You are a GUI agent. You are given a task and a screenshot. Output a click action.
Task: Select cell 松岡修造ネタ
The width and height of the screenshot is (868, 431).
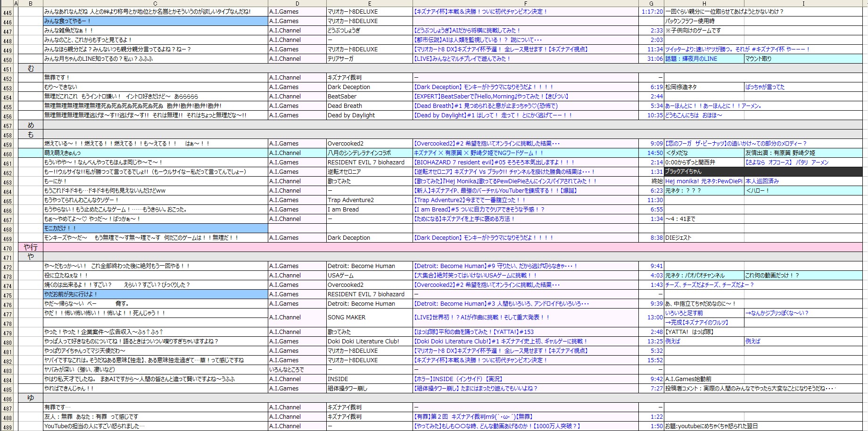pyautogui.click(x=704, y=87)
